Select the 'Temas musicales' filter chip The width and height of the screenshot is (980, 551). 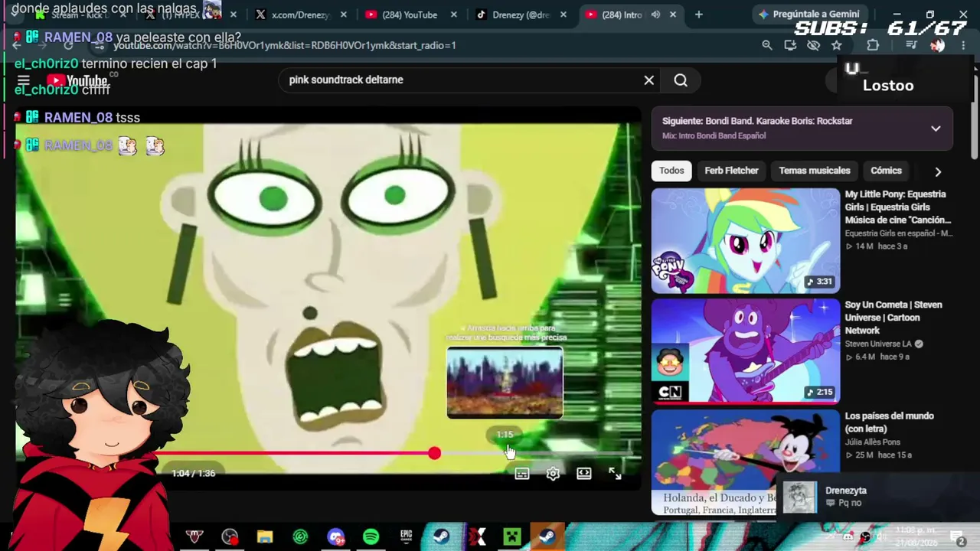pyautogui.click(x=815, y=171)
